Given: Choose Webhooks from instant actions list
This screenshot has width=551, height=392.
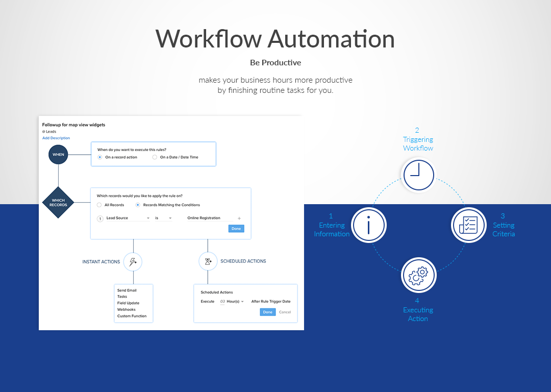Looking at the screenshot, I should pos(126,309).
